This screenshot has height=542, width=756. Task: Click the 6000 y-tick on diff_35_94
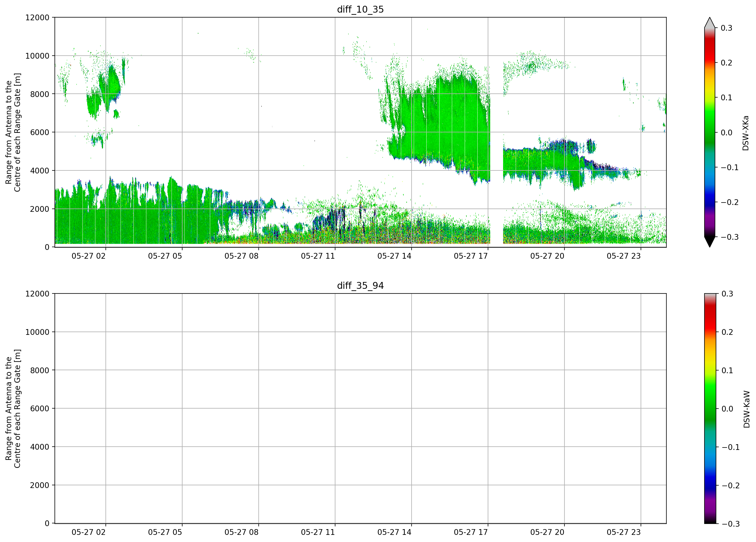(40, 409)
